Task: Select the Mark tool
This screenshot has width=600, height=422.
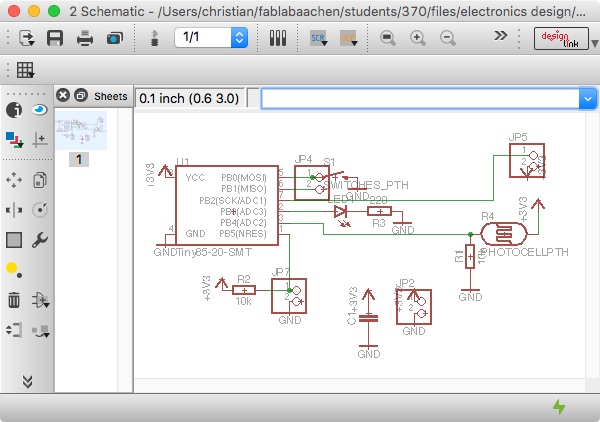Action: click(40, 140)
